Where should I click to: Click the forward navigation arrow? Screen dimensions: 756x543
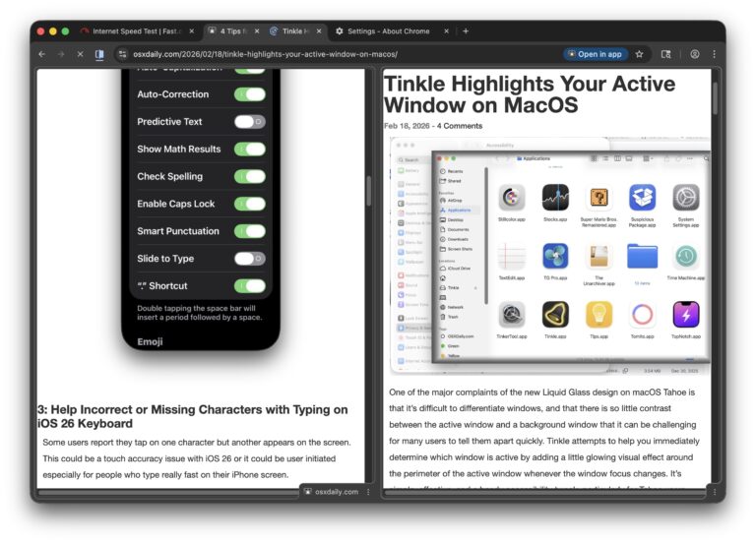click(61, 54)
